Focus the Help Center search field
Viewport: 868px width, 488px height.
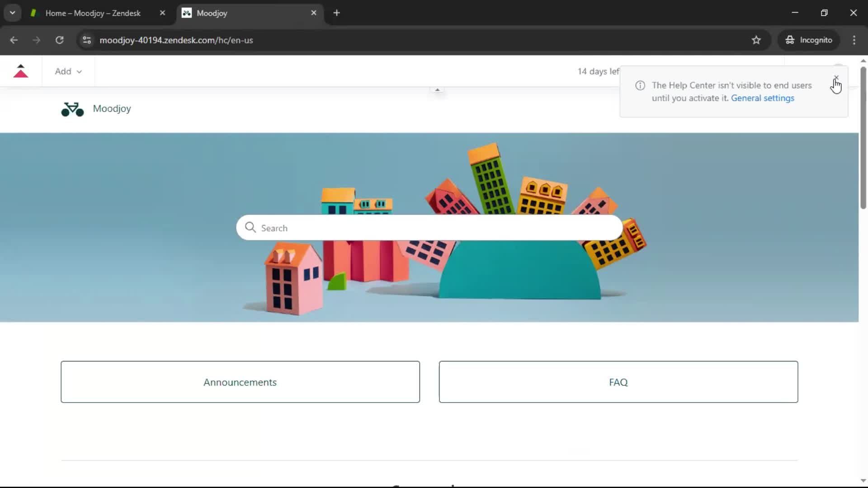tap(429, 228)
